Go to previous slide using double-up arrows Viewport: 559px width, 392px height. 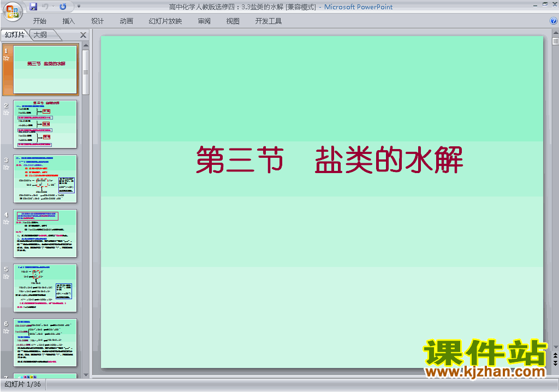click(x=555, y=355)
